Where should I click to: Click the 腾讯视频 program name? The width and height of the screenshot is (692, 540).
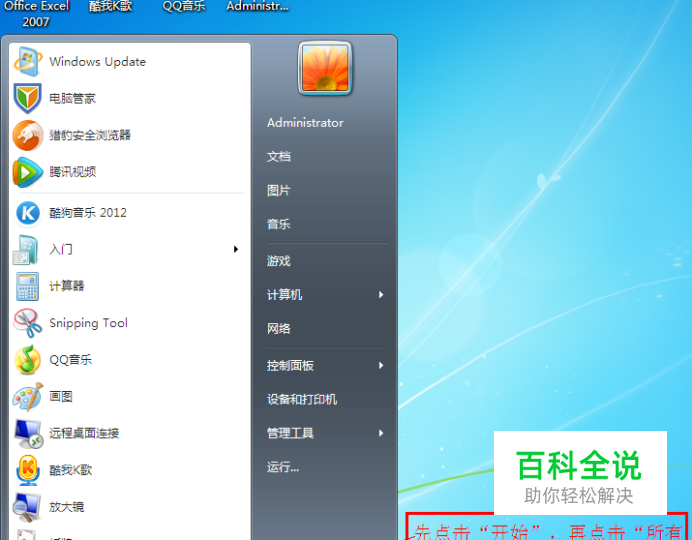(x=72, y=172)
